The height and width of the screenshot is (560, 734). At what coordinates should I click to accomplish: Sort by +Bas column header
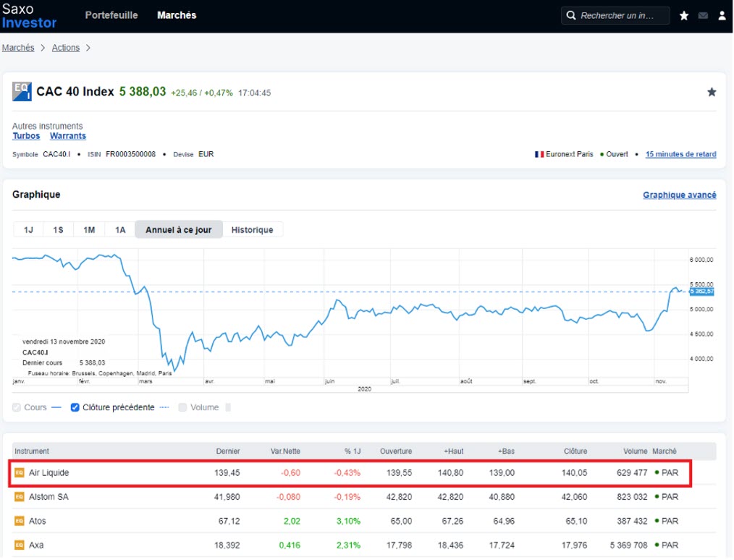(506, 451)
